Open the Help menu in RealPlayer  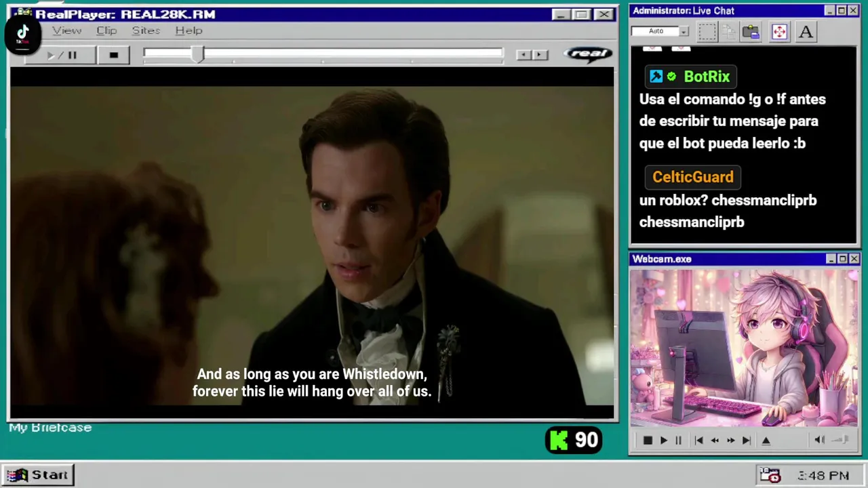189,30
